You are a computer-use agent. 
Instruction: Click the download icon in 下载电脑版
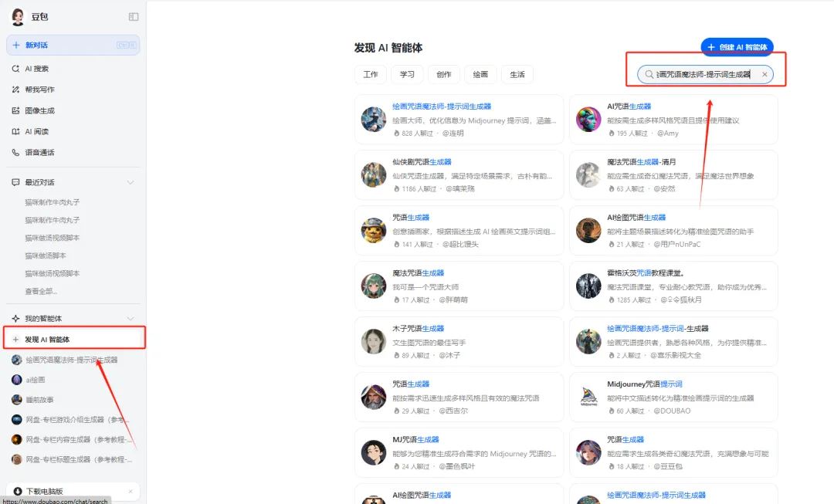(x=18, y=491)
